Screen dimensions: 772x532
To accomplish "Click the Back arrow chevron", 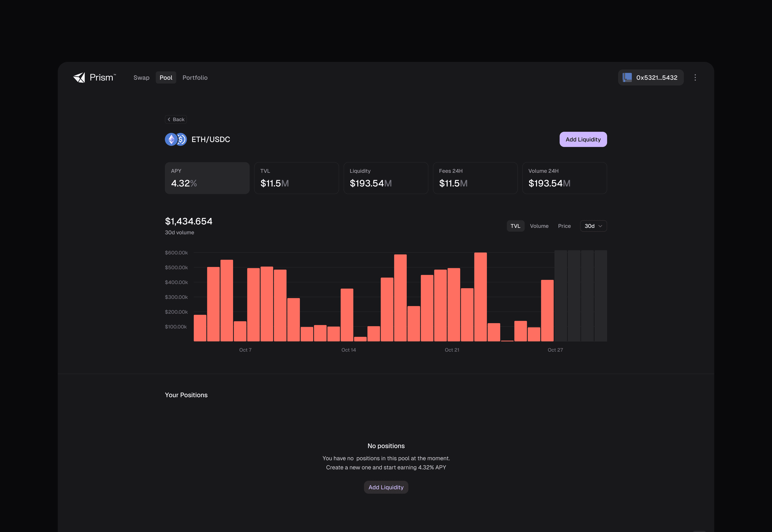I will pyautogui.click(x=169, y=119).
